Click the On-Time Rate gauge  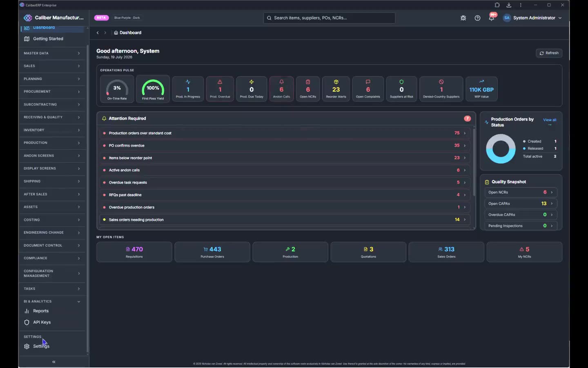117,89
